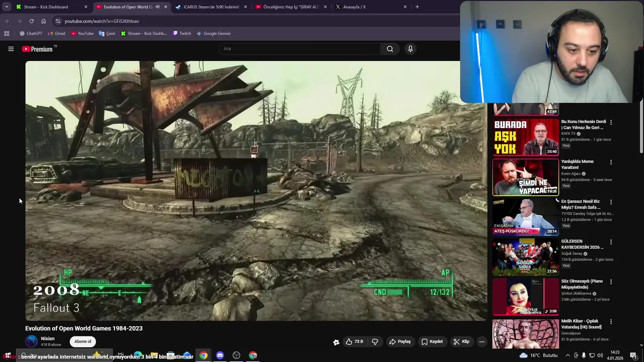Viewport: 644px width, 362px height.
Task: Show hidden system tray icons chevron
Action: [568, 355]
